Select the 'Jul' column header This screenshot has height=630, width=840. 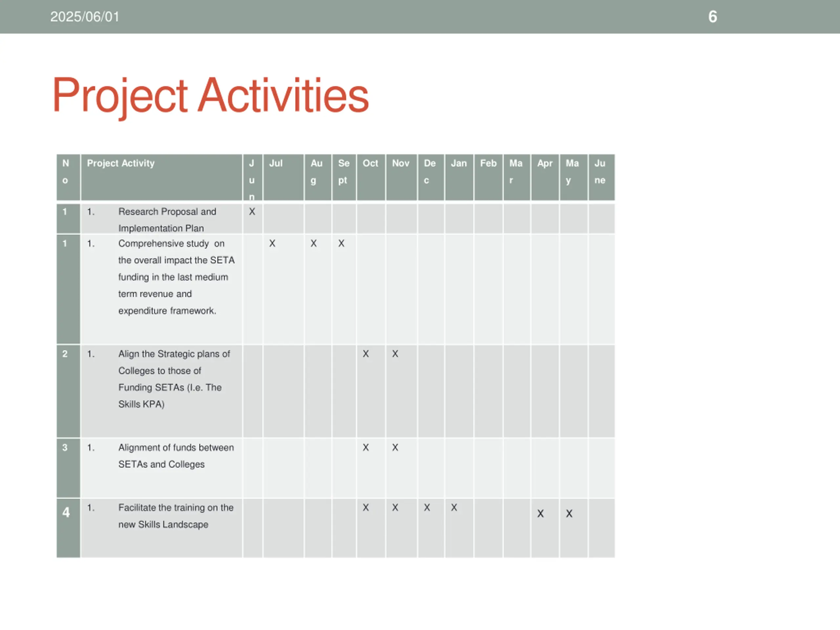coord(283,177)
